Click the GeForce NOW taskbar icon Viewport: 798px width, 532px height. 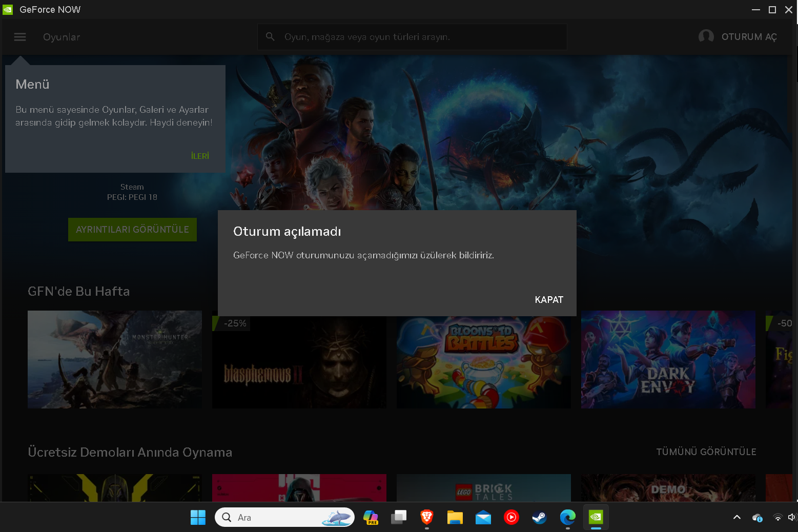pos(596,518)
